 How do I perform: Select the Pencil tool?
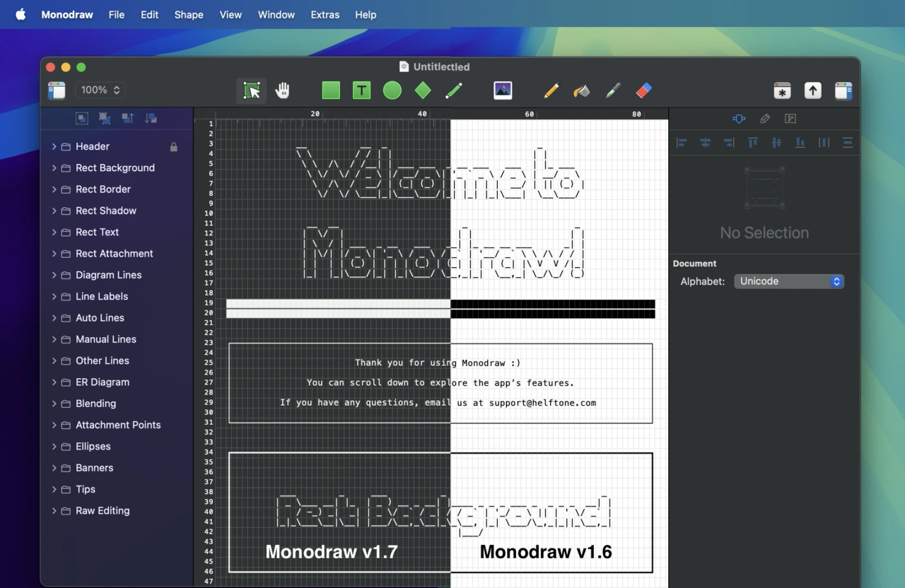point(551,90)
